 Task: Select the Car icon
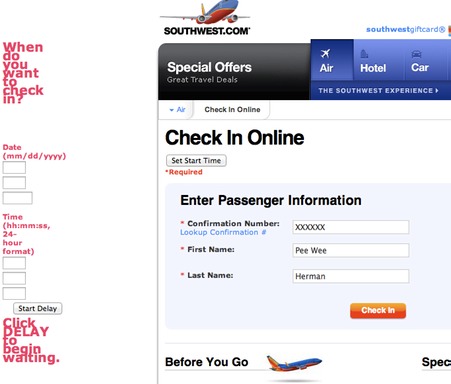pyautogui.click(x=416, y=54)
